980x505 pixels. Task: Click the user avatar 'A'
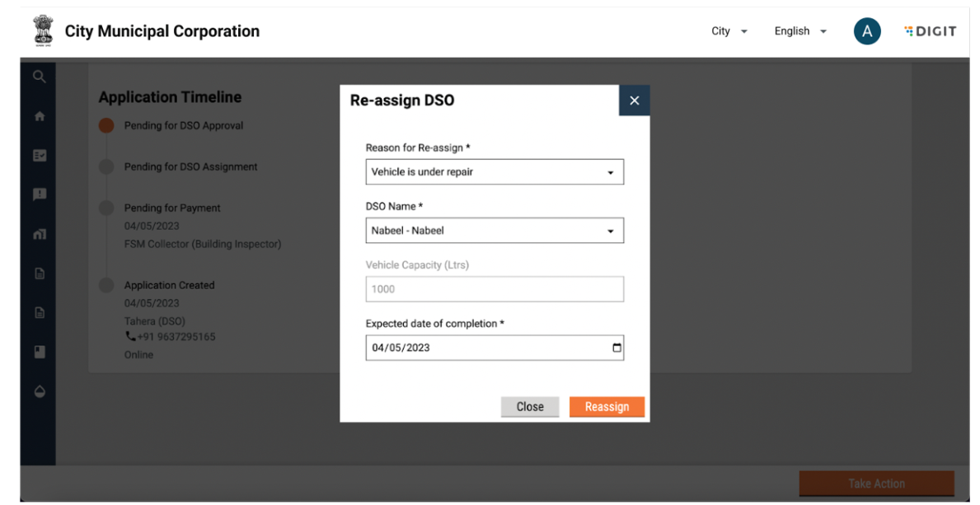866,31
